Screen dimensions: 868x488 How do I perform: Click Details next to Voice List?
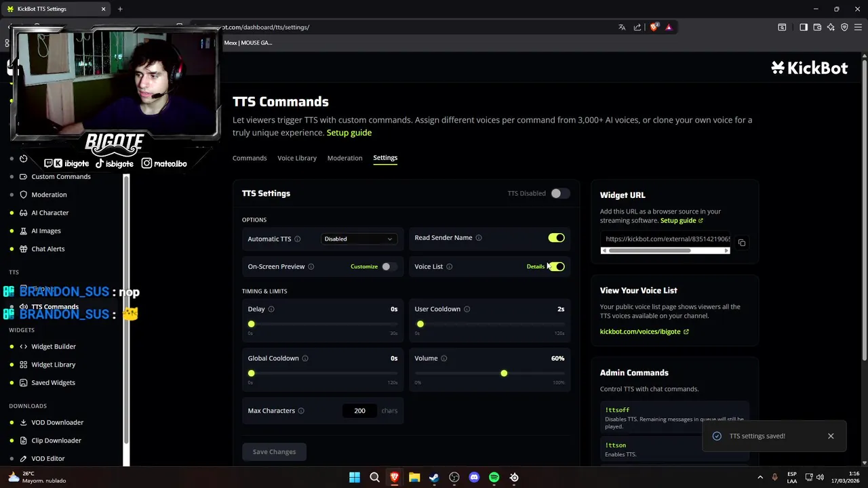click(x=535, y=266)
